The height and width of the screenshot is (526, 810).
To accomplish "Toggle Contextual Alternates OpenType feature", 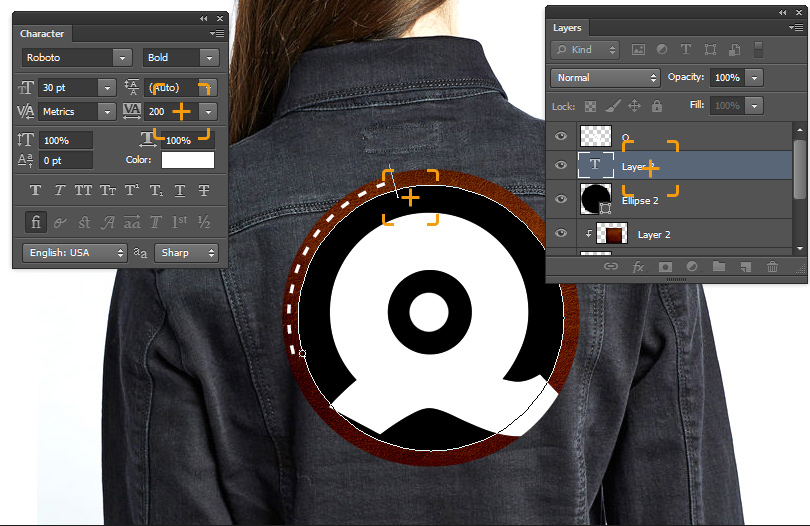I will pyautogui.click(x=60, y=222).
